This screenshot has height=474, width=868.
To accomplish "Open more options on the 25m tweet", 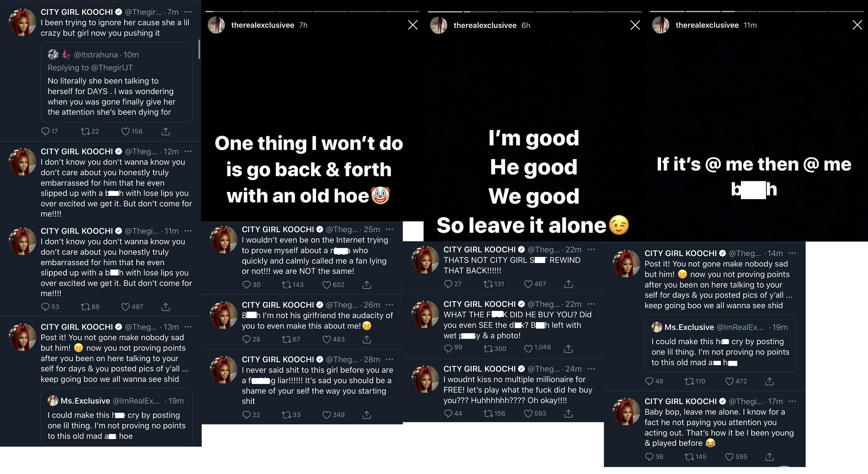I will click(x=389, y=229).
